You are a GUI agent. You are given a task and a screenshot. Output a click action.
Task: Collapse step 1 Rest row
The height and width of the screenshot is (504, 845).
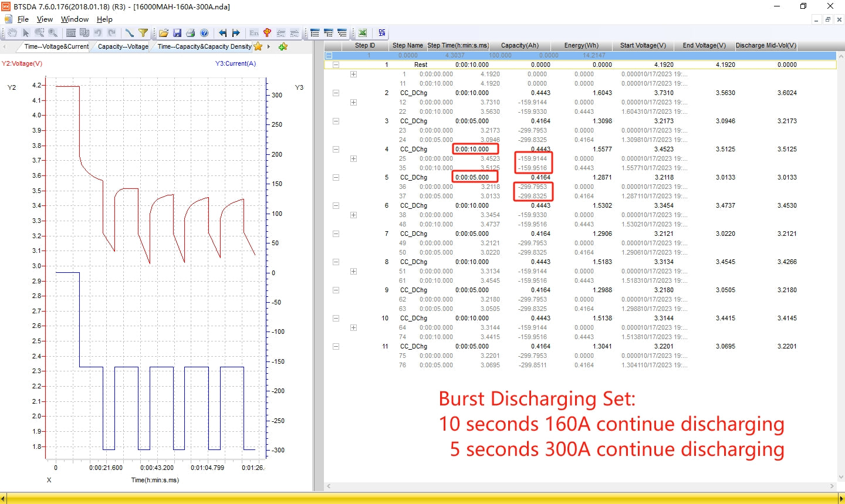(336, 65)
